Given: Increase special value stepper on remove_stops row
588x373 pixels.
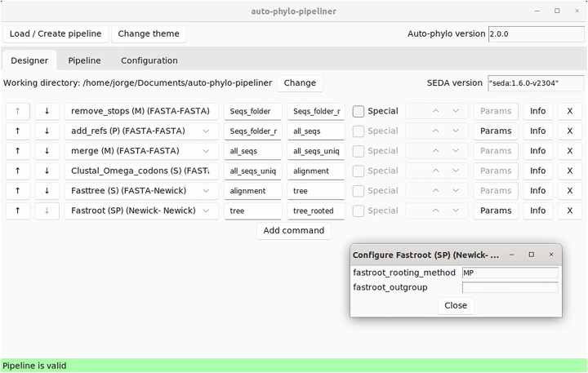Looking at the screenshot, I should tap(435, 111).
